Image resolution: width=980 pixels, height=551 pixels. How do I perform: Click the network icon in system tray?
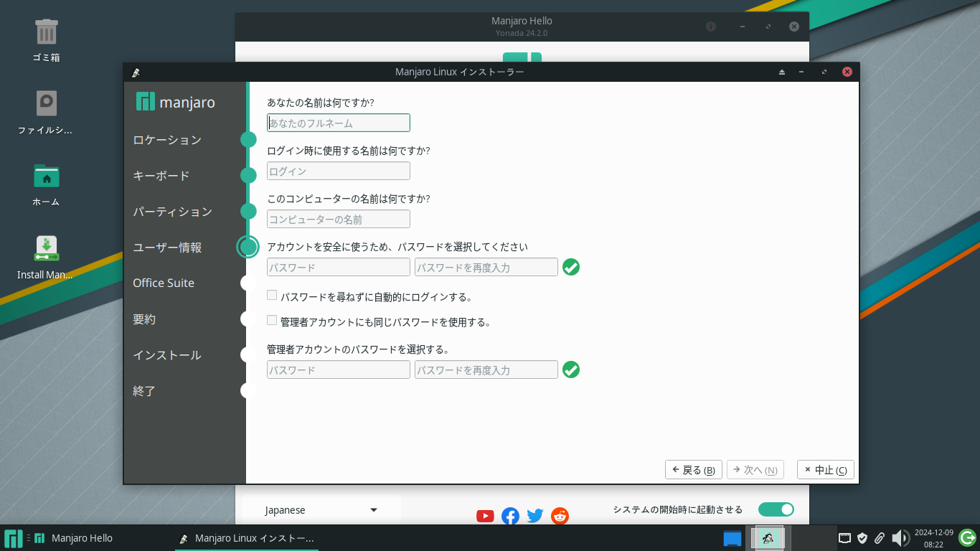point(845,538)
